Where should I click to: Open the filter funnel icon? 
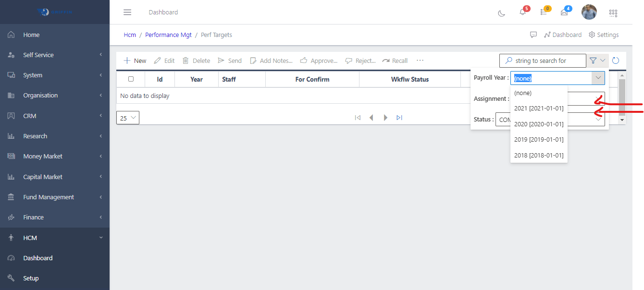click(x=593, y=60)
